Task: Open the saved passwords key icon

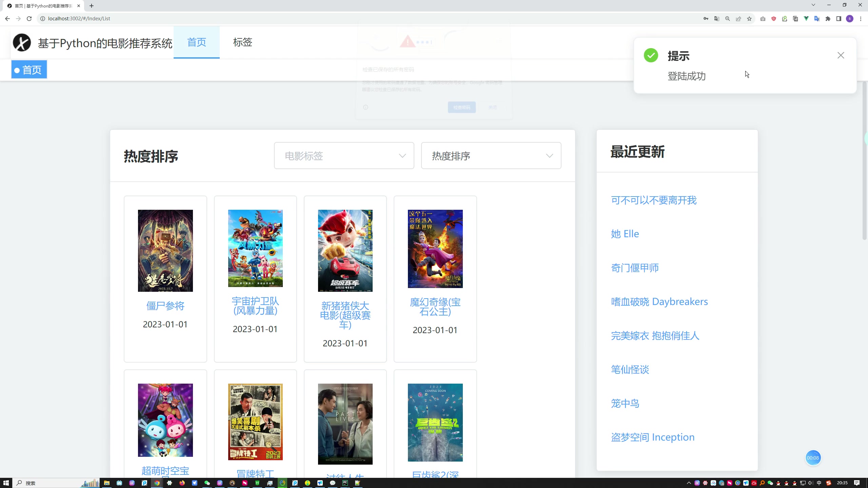Action: pyautogui.click(x=706, y=19)
